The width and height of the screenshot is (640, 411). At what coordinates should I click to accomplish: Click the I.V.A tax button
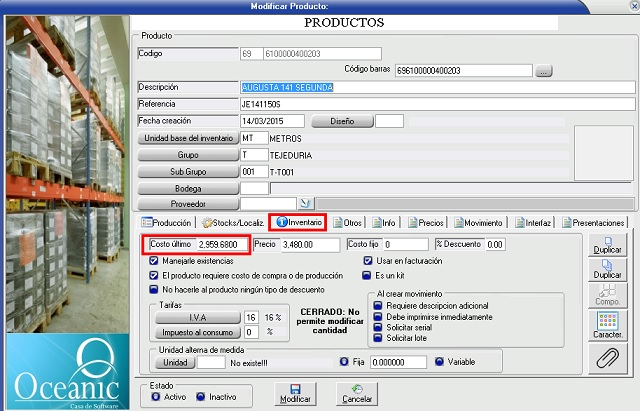click(198, 316)
